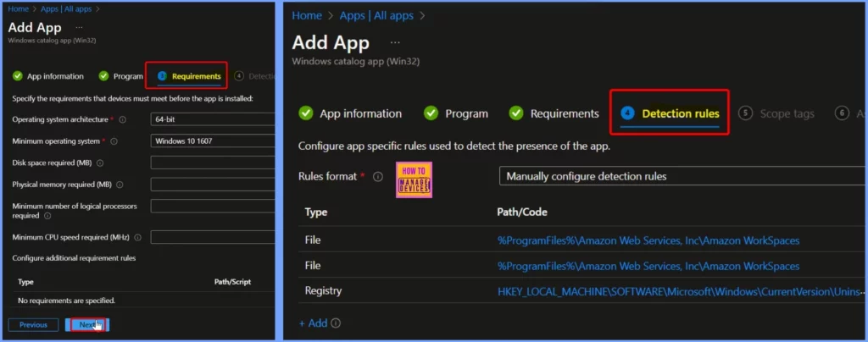
Task: Select Requirements step in left window
Action: pos(190,76)
